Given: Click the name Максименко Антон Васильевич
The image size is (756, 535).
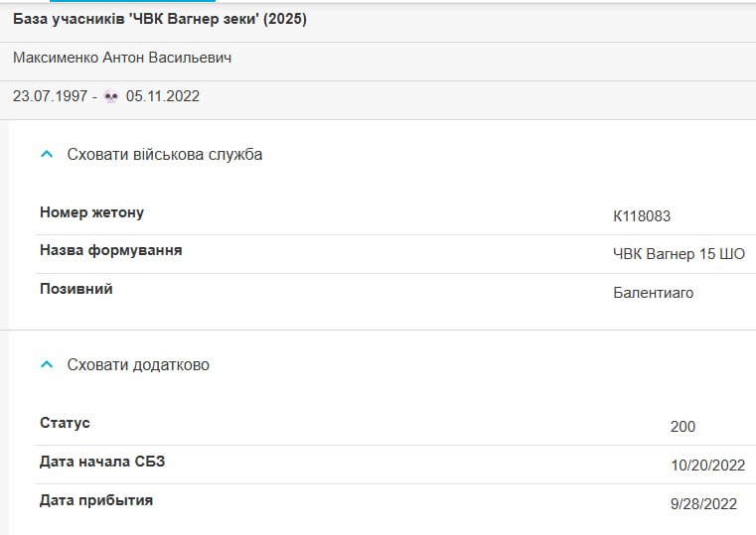Looking at the screenshot, I should pyautogui.click(x=122, y=58).
